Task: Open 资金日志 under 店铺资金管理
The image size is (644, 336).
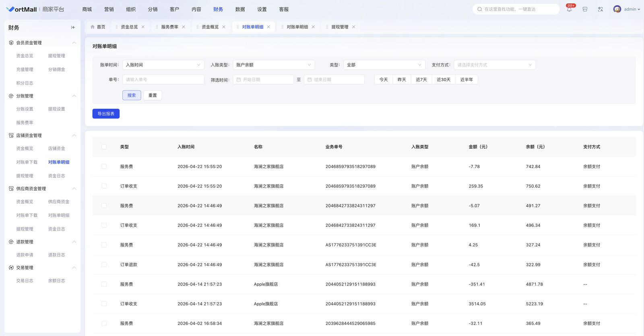Action: (56, 176)
